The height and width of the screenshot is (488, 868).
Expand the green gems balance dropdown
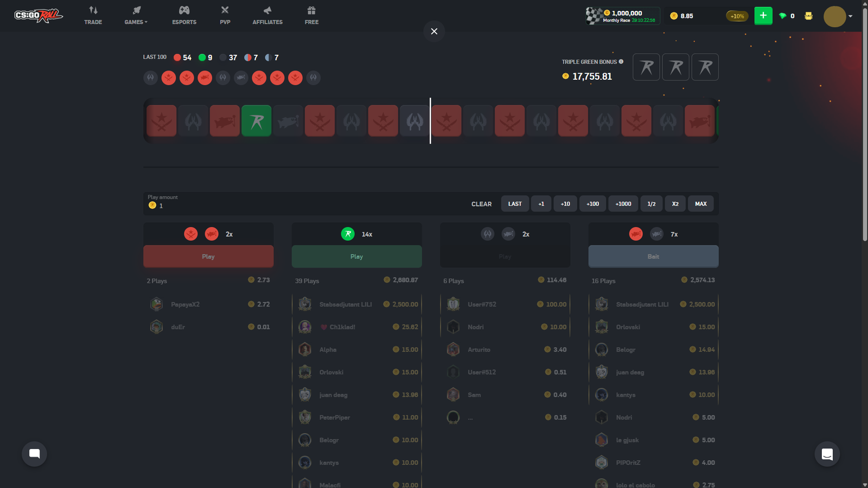(786, 16)
